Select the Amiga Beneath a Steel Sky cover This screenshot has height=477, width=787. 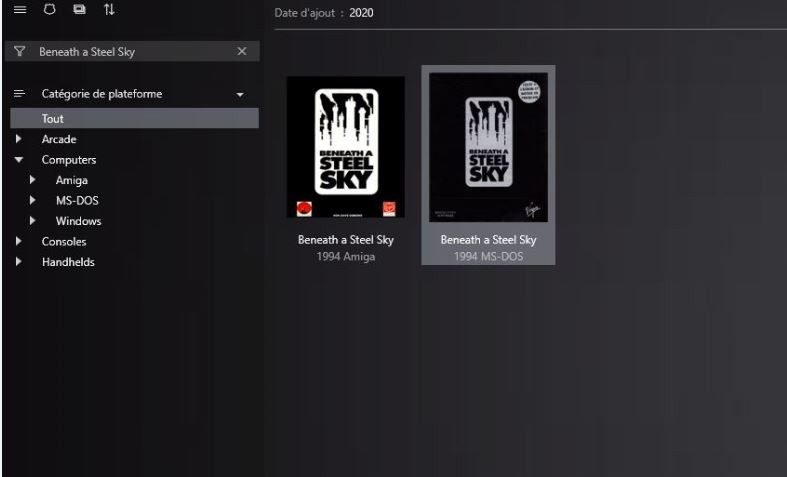[345, 147]
